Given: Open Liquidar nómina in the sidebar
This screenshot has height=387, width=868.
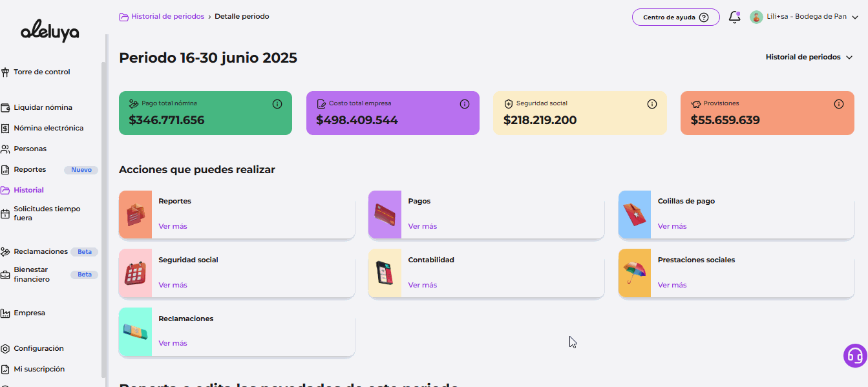Looking at the screenshot, I should point(43,107).
